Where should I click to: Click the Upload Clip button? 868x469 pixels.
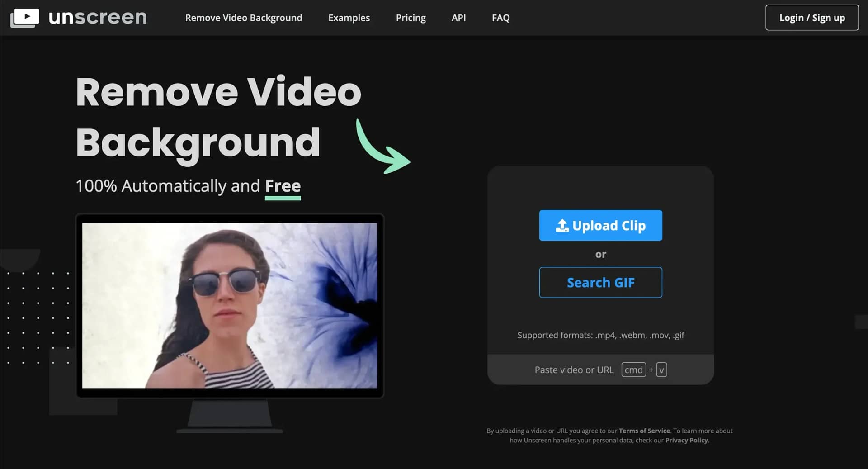pyautogui.click(x=600, y=225)
